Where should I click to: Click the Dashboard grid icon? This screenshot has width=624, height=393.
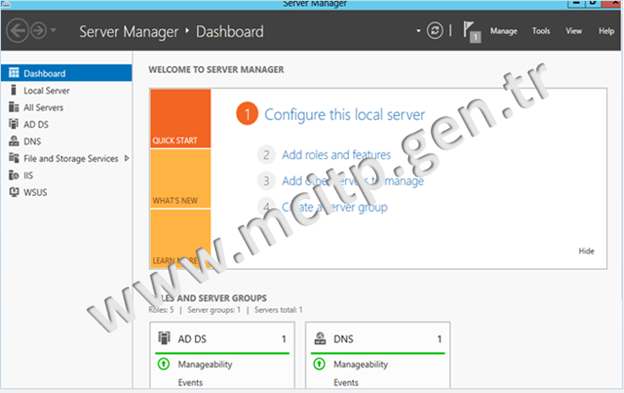pos(14,73)
